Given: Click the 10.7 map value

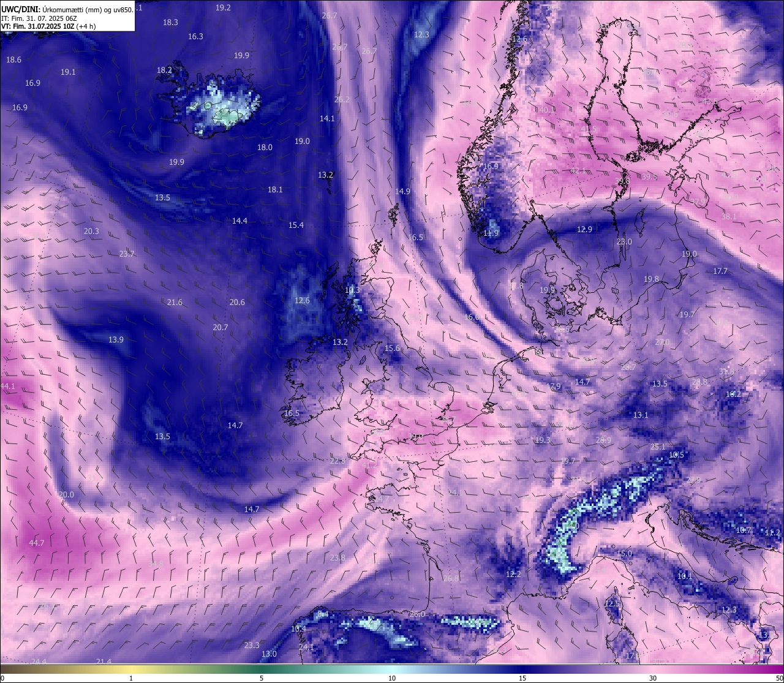Looking at the screenshot, I should click(744, 530).
